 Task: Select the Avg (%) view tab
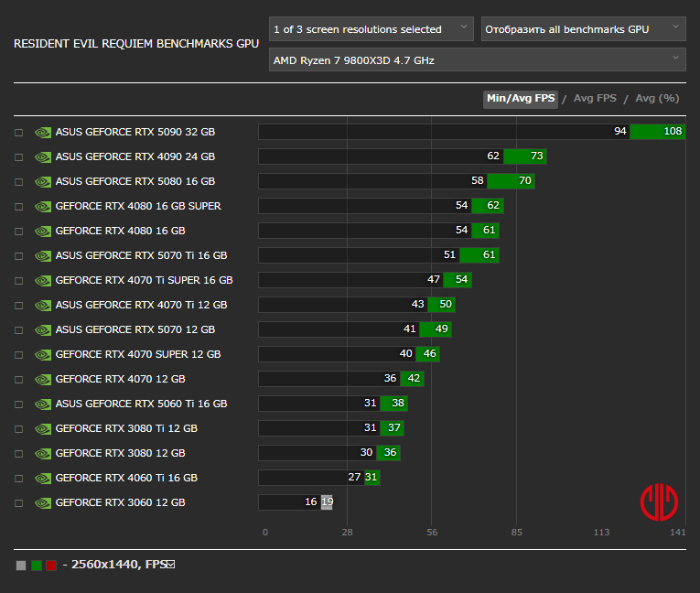click(x=657, y=99)
